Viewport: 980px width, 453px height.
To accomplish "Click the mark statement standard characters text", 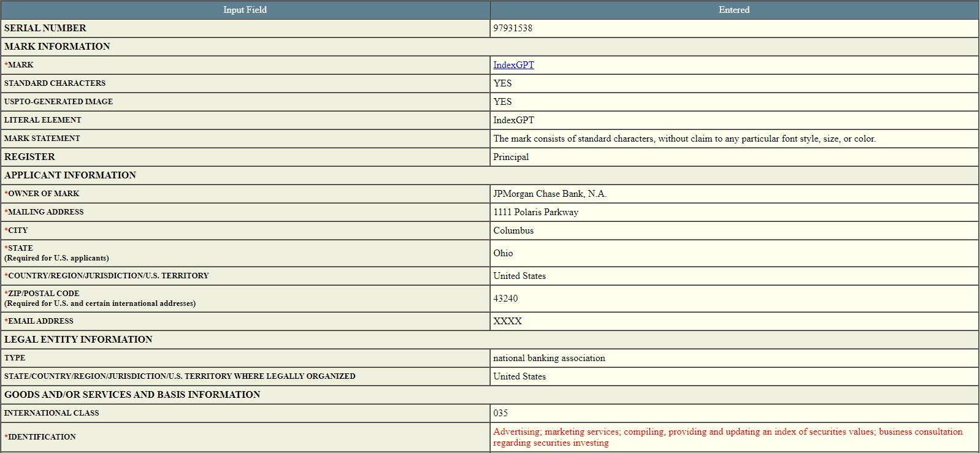I will pyautogui.click(x=684, y=139).
